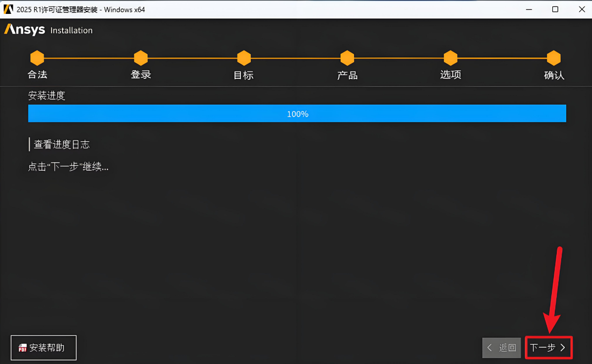Open the 安装帮助 help PDF
592x364 pixels.
click(44, 348)
